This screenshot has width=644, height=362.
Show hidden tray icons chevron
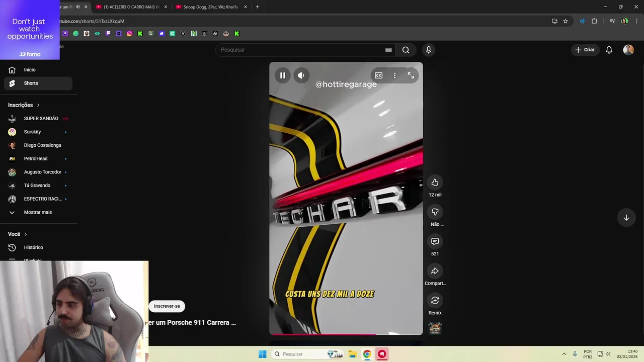[564, 354]
